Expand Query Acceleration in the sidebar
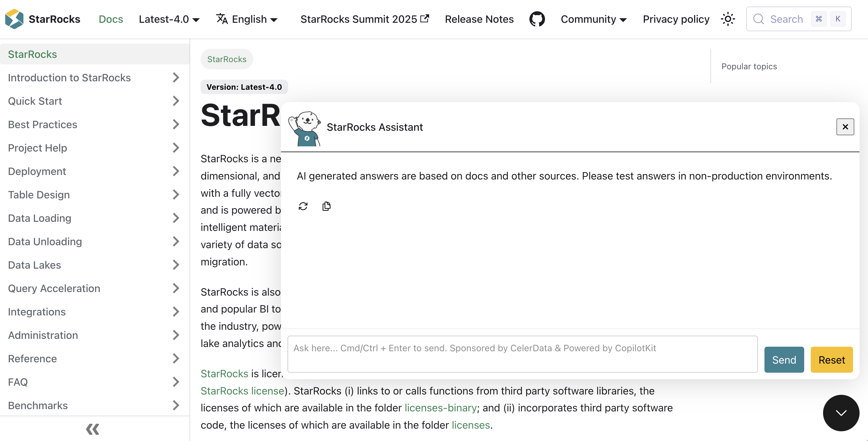The height and width of the screenshot is (441, 868). click(x=175, y=288)
